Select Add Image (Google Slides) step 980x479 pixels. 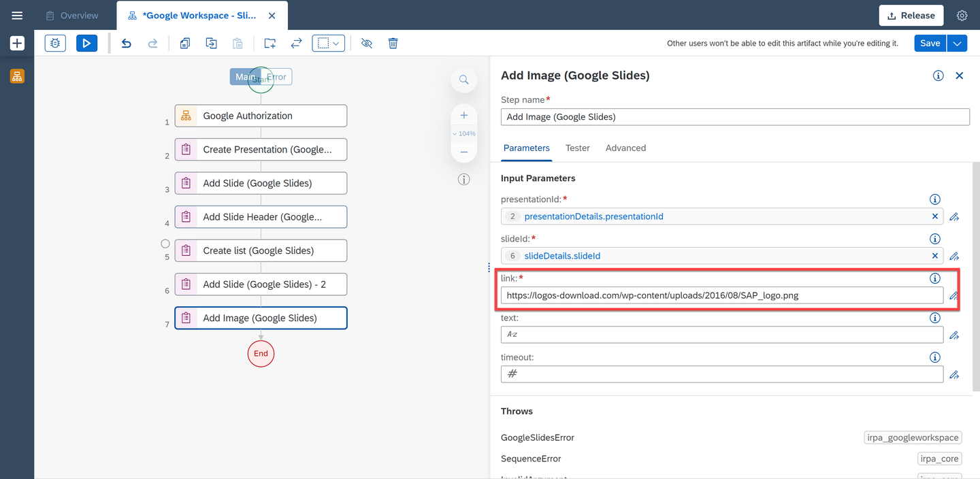coord(261,318)
